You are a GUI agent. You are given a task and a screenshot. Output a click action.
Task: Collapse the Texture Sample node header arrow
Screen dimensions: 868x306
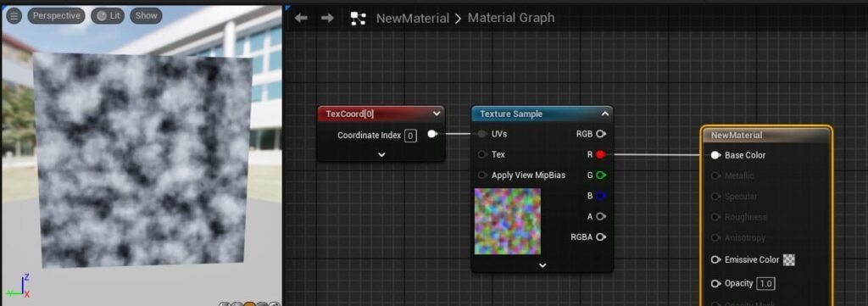tap(604, 114)
